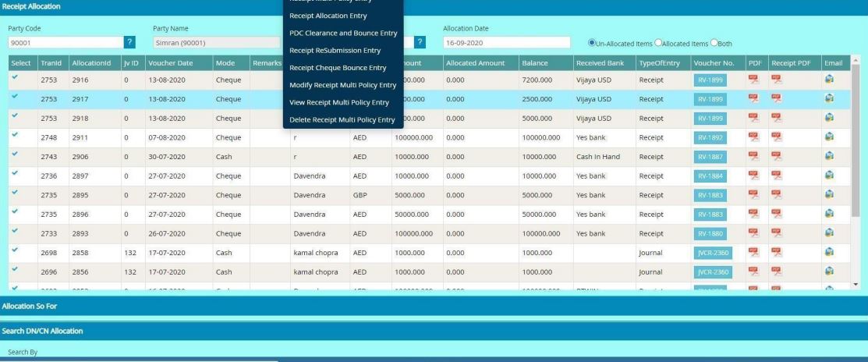Click Email icon for allocation 2896 row

[829, 214]
